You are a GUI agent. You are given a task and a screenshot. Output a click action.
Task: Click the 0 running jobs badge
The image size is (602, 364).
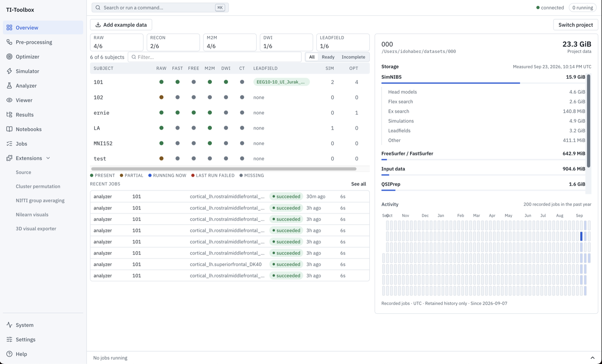click(x=582, y=8)
